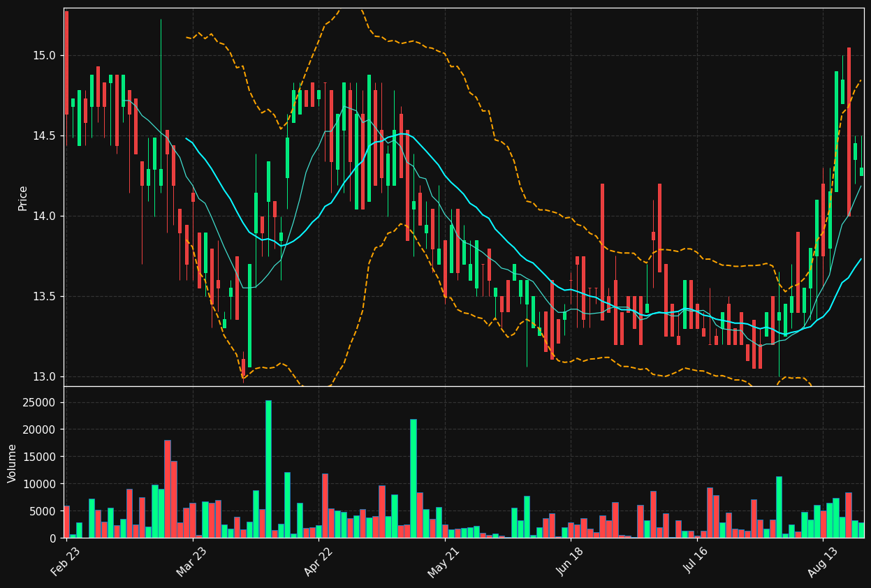Click the long red candle reaching 14.2 after Jun 18
The height and width of the screenshot is (588, 871).
602,252
